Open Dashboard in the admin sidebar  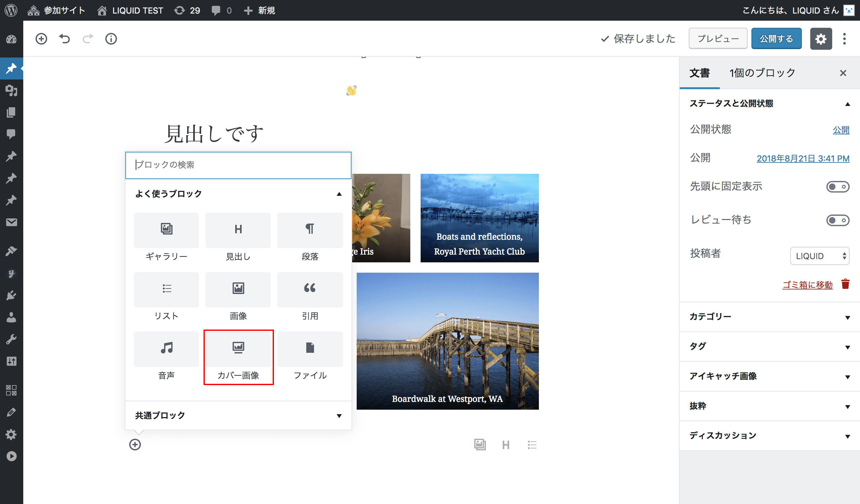pyautogui.click(x=11, y=39)
